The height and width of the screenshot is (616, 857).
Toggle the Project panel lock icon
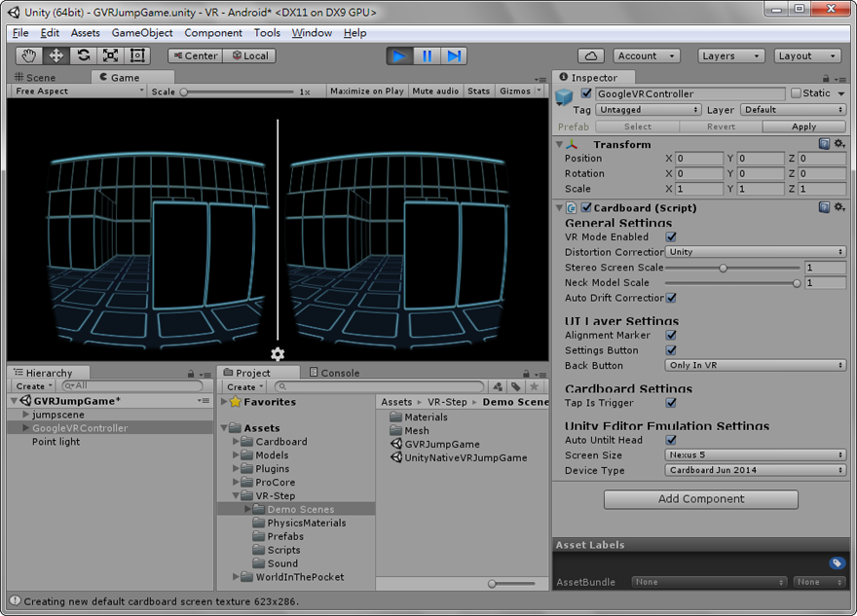click(x=526, y=374)
